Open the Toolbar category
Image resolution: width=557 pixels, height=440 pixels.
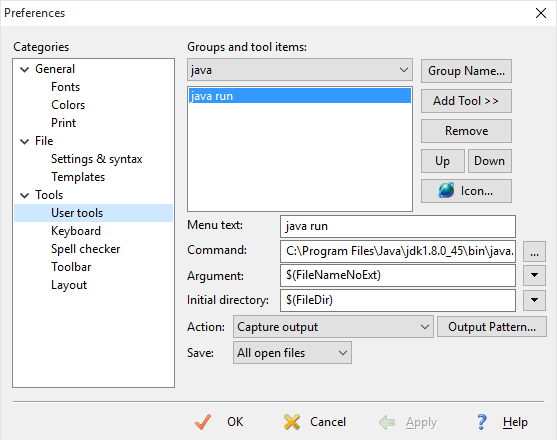tap(71, 267)
